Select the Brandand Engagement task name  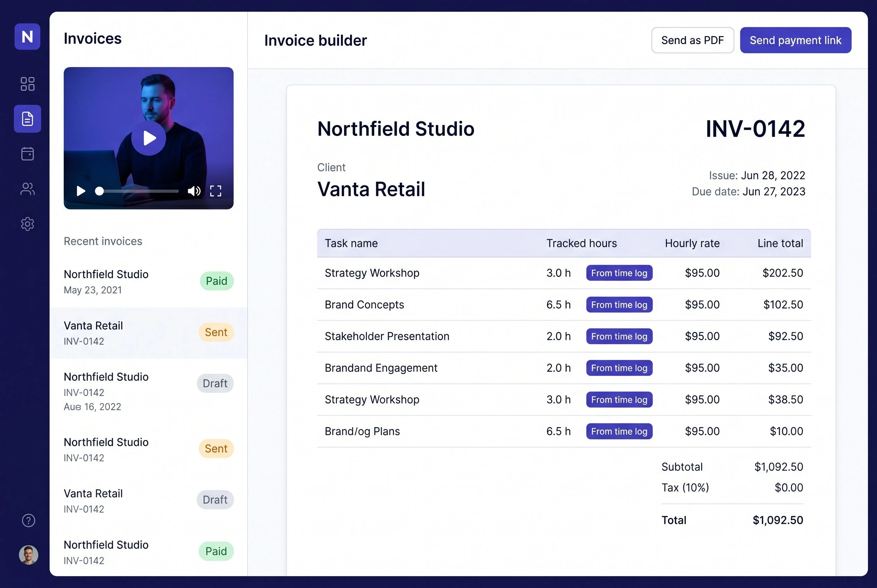(x=381, y=368)
